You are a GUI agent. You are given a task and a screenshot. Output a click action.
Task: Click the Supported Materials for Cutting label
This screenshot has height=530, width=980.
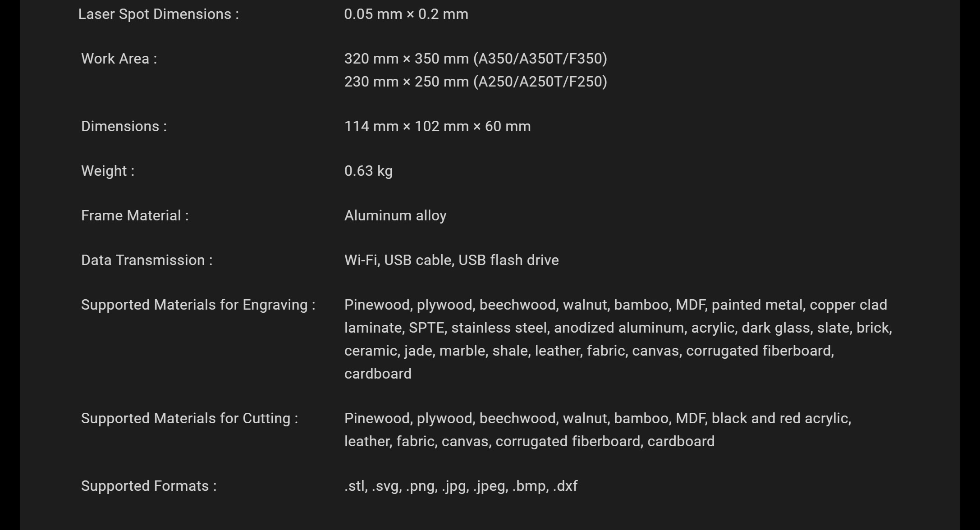point(190,418)
